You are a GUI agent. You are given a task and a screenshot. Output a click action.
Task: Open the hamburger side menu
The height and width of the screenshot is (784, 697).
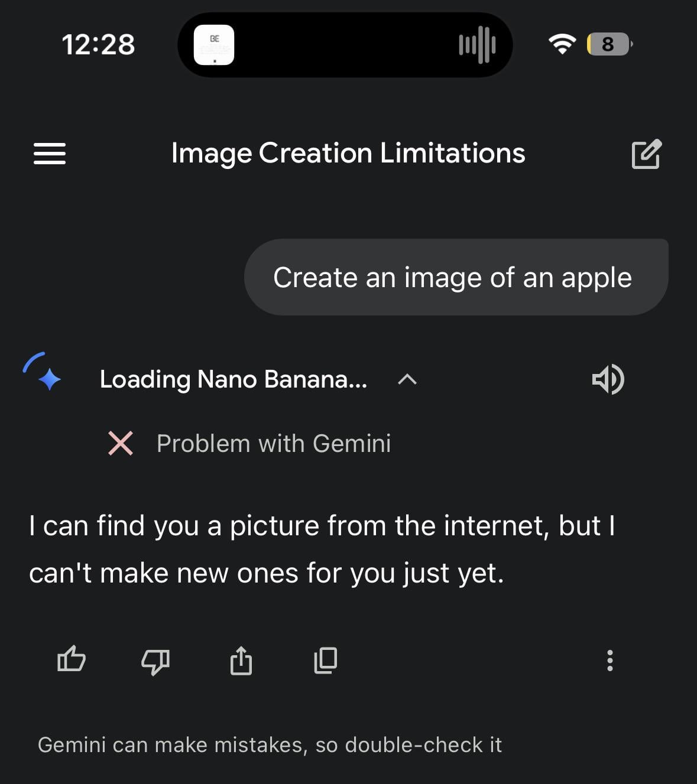pyautogui.click(x=50, y=154)
